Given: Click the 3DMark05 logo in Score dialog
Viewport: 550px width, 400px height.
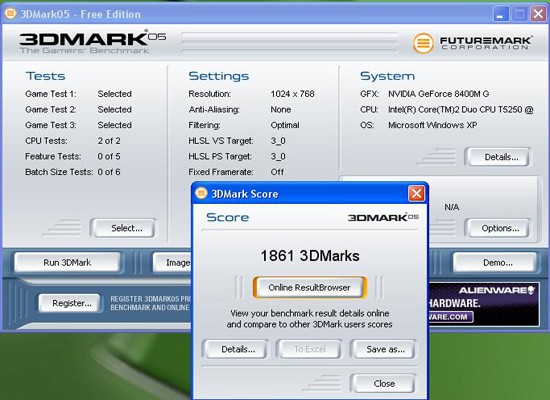Looking at the screenshot, I should (383, 218).
